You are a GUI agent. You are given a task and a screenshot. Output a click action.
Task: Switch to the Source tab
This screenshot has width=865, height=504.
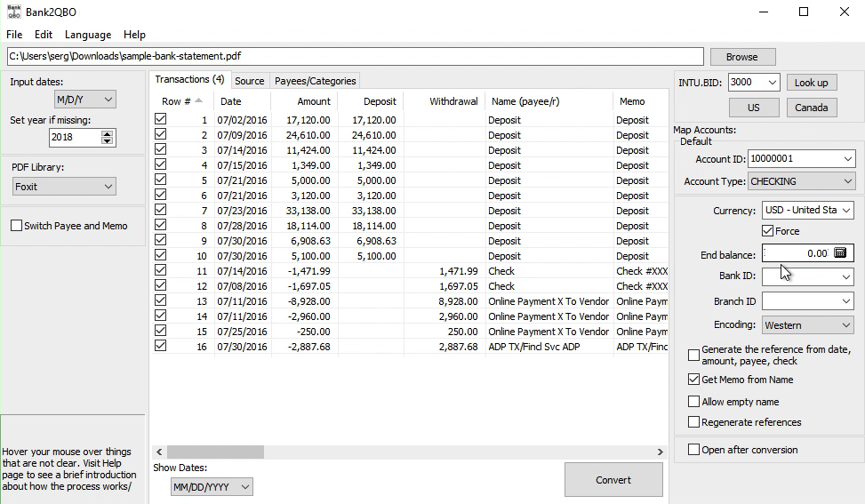249,81
